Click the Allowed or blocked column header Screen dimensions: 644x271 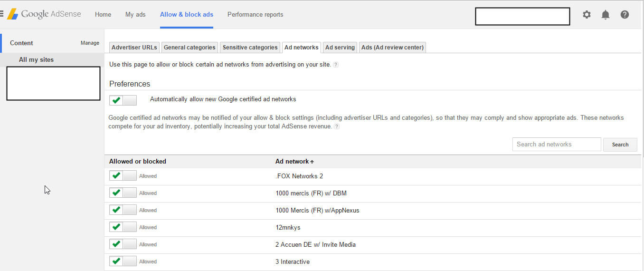138,161
